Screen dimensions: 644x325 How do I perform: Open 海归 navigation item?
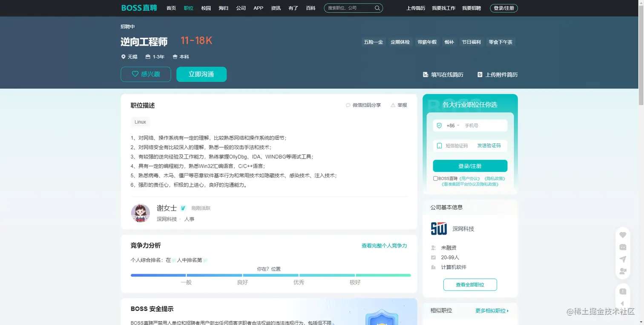coord(224,8)
